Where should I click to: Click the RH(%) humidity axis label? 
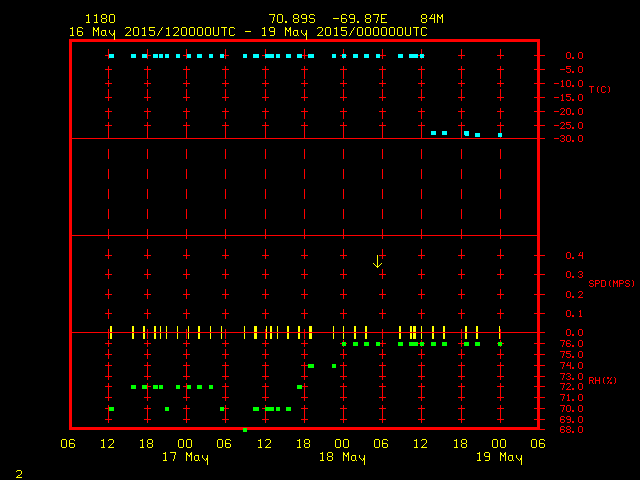(x=601, y=381)
